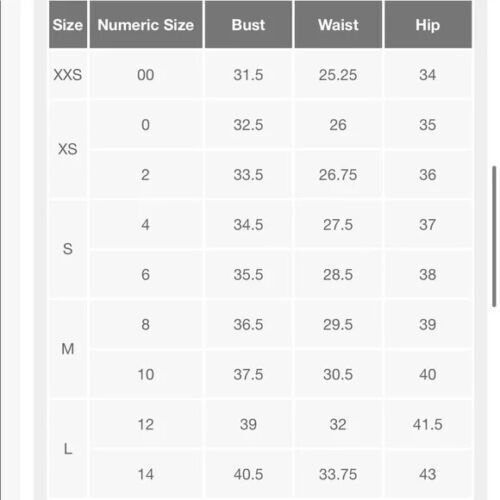Click numeric size 14 cell
The image size is (500, 500).
[x=146, y=474]
